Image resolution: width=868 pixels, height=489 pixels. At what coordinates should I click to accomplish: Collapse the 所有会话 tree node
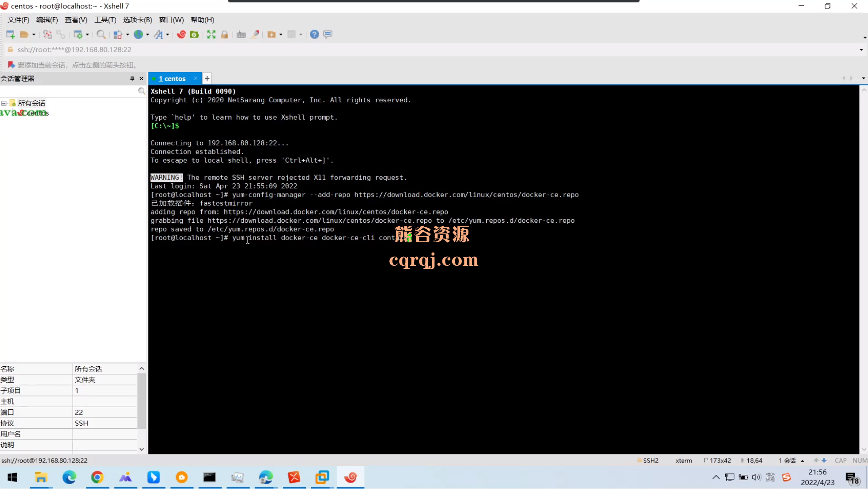click(4, 103)
